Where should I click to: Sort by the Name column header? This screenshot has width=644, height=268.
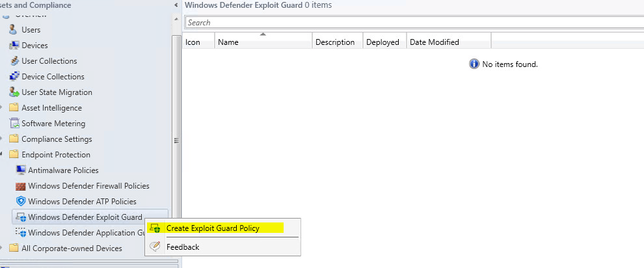[263, 42]
